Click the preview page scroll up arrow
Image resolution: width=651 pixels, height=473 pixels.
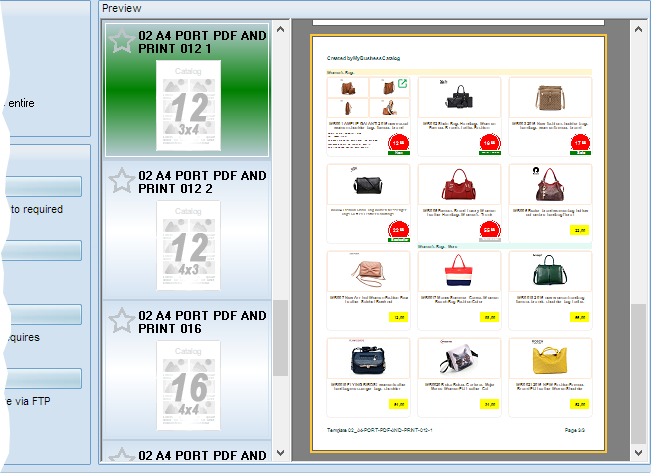(x=638, y=29)
